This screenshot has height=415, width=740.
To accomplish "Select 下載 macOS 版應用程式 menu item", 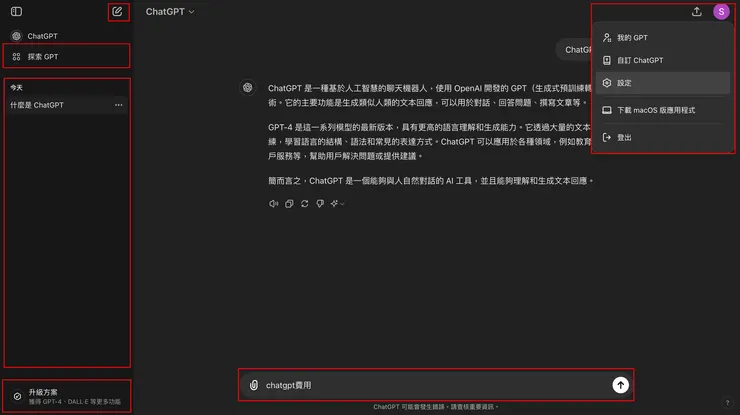I will (663, 110).
